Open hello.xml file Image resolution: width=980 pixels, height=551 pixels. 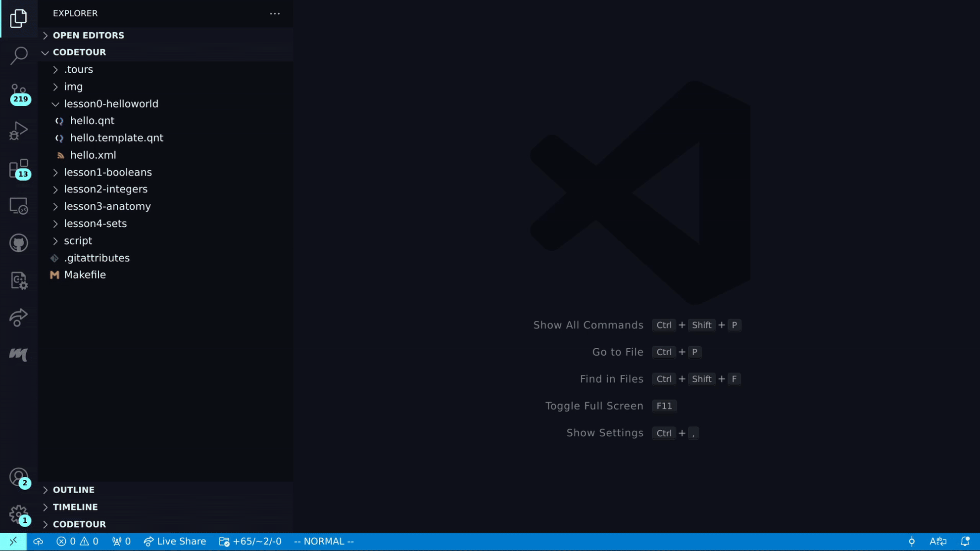(93, 155)
